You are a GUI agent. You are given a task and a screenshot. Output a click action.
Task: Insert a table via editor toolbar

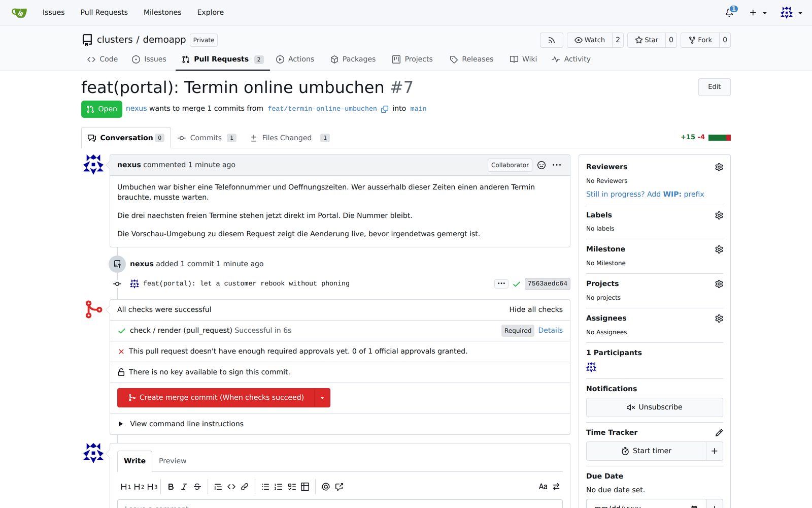coord(305,487)
